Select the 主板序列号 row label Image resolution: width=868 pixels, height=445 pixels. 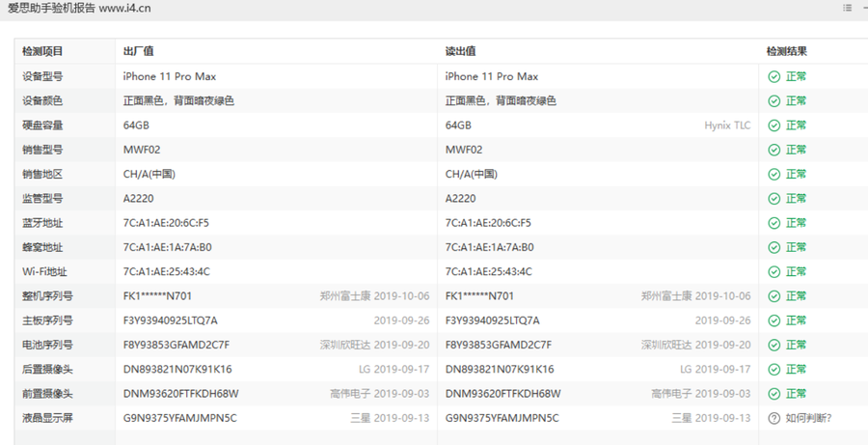47,320
